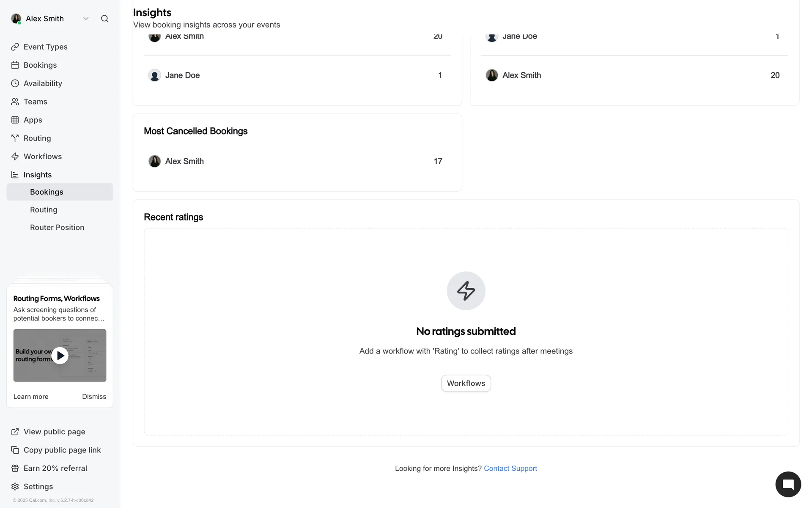This screenshot has height=508, width=812.
Task: Dismiss the Routing Forms tip card
Action: click(94, 397)
